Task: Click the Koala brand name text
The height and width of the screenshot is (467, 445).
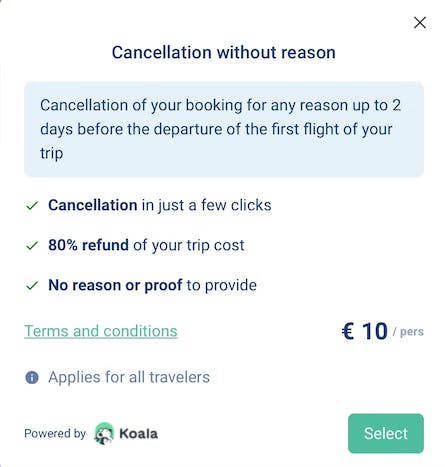Action: tap(139, 434)
